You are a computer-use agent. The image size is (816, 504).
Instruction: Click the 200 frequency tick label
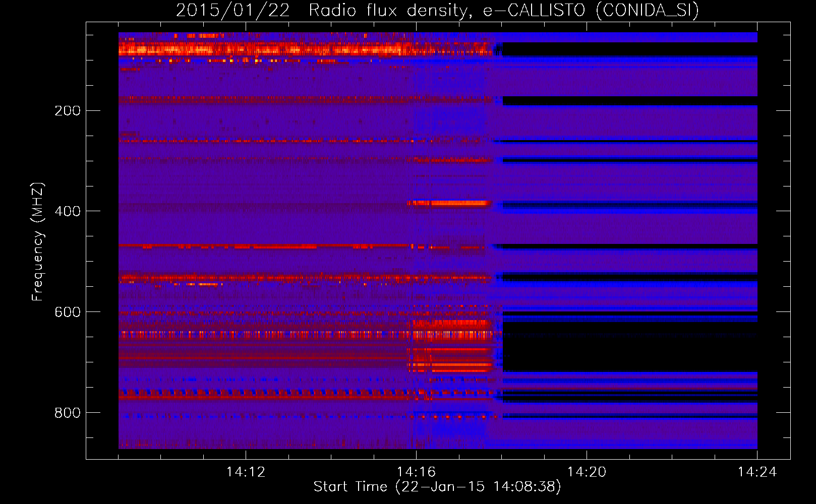[x=68, y=111]
